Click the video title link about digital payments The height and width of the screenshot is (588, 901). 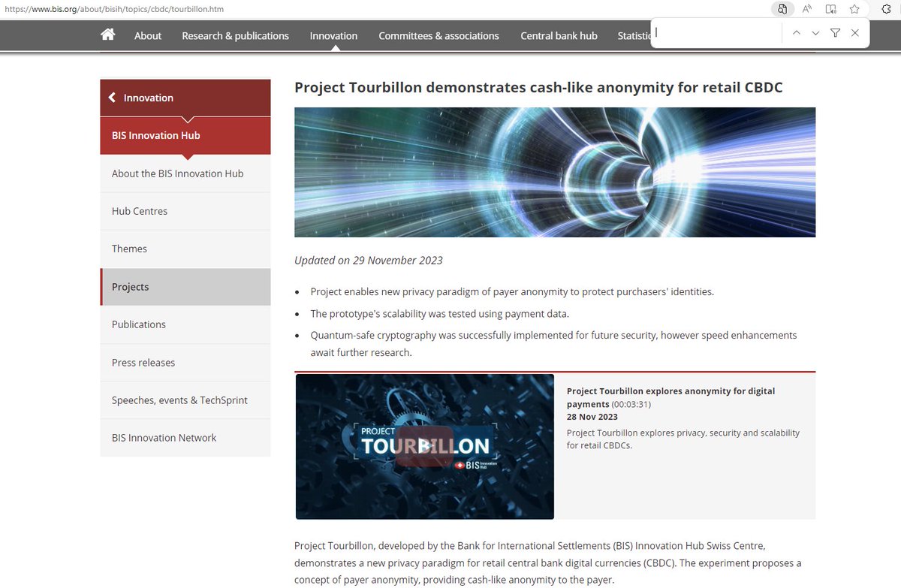670,397
